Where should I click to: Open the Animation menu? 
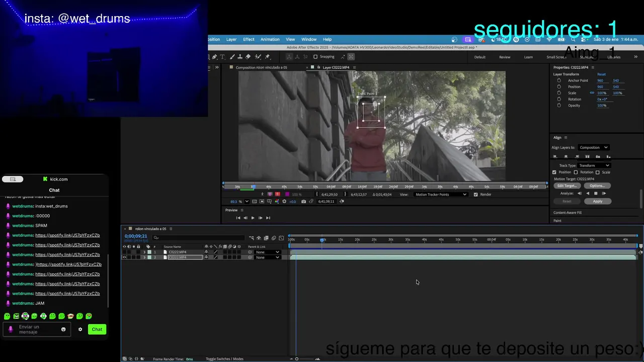click(270, 39)
